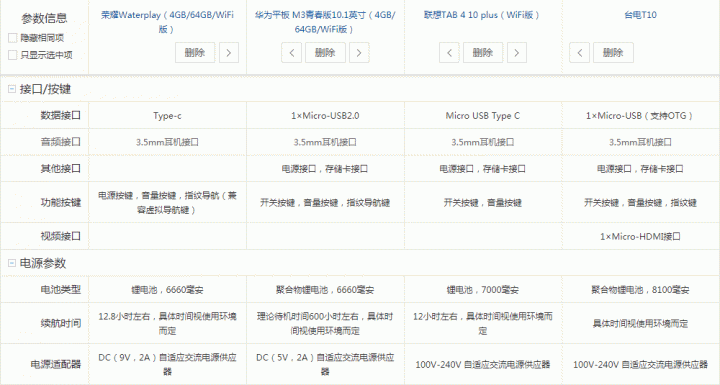Image resolution: width=720 pixels, height=385 pixels.
Task: Delete the 华为平板 M3青春版 column
Action: (x=325, y=53)
